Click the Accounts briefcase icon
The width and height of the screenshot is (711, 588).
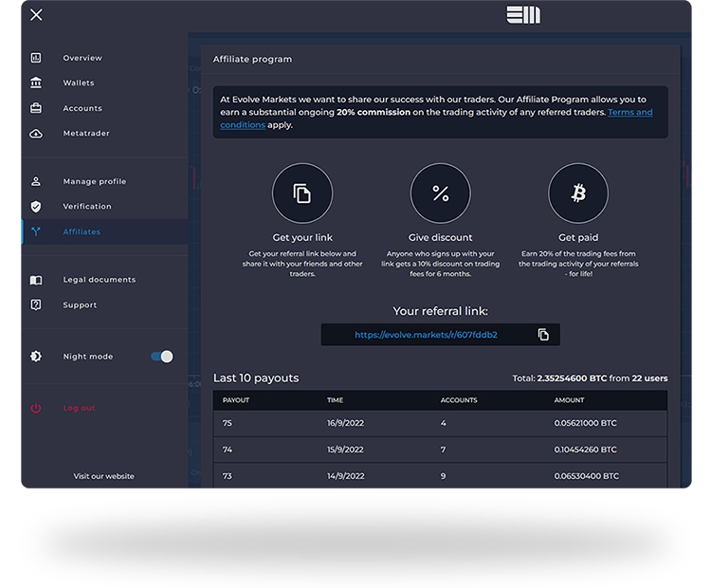point(36,108)
